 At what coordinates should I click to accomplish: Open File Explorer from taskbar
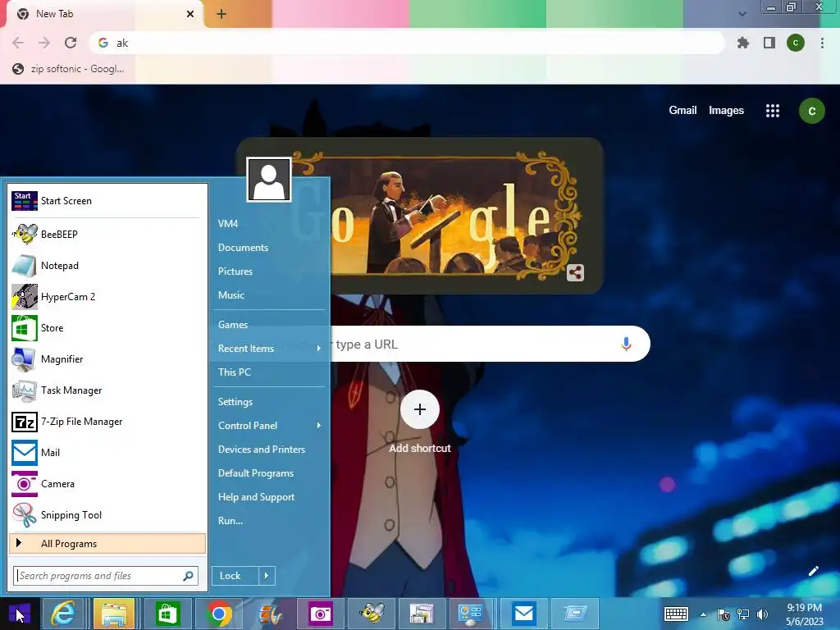click(114, 614)
